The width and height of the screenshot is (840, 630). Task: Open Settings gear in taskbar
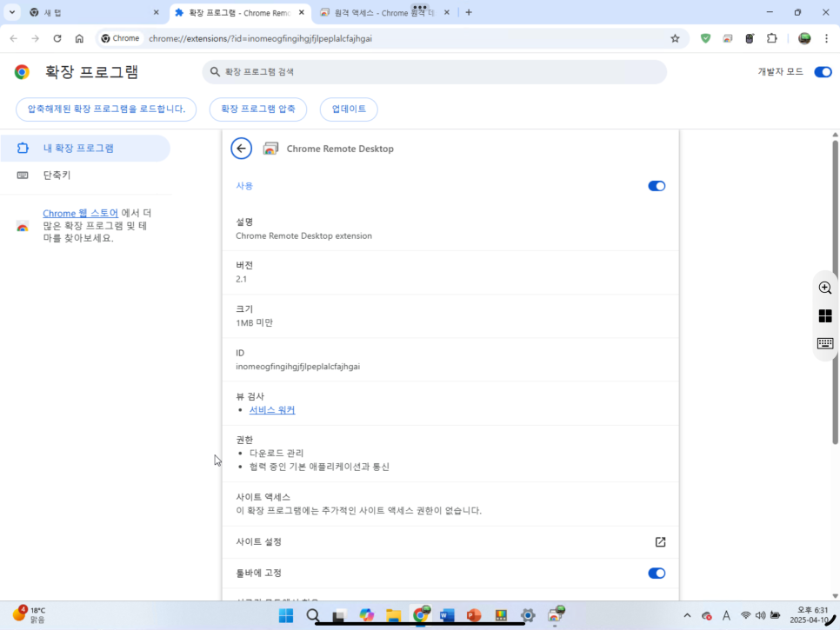[528, 615]
